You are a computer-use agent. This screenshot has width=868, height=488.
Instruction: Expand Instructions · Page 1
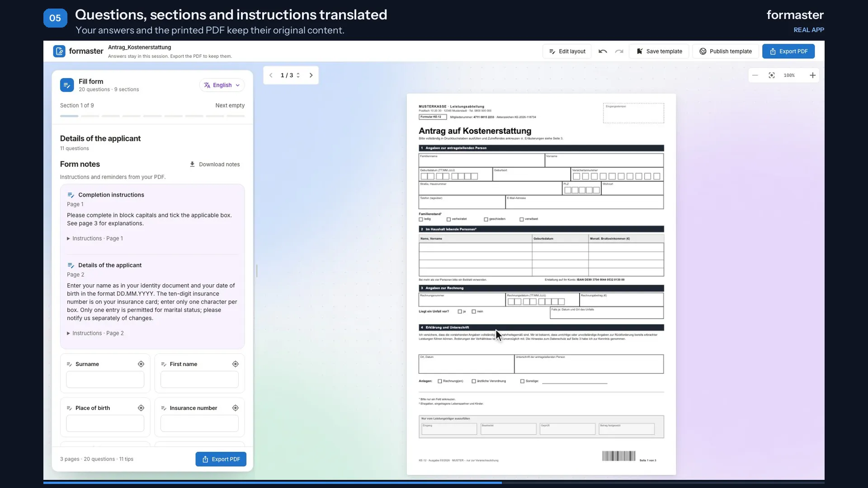[95, 239]
